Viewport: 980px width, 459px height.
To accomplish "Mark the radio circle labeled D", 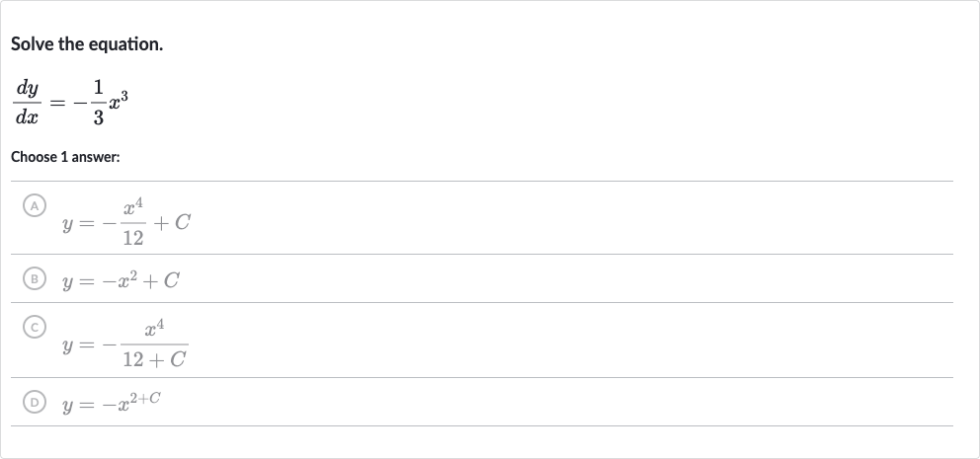I will click(35, 402).
